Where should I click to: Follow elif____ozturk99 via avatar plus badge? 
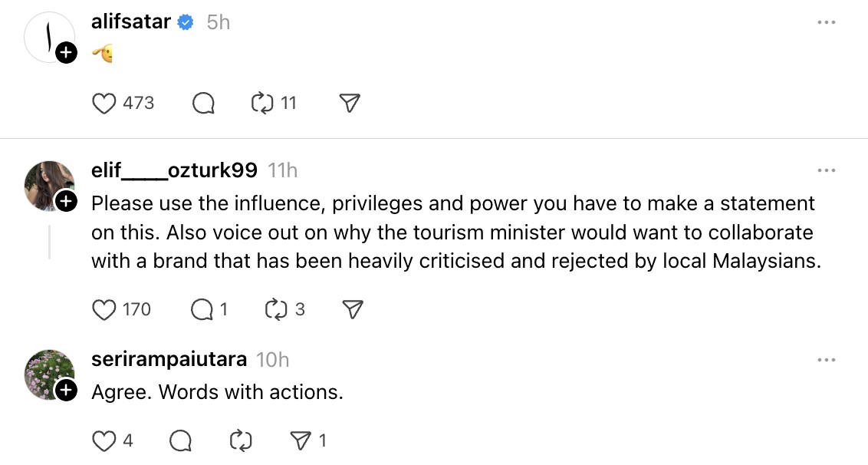[x=66, y=201]
